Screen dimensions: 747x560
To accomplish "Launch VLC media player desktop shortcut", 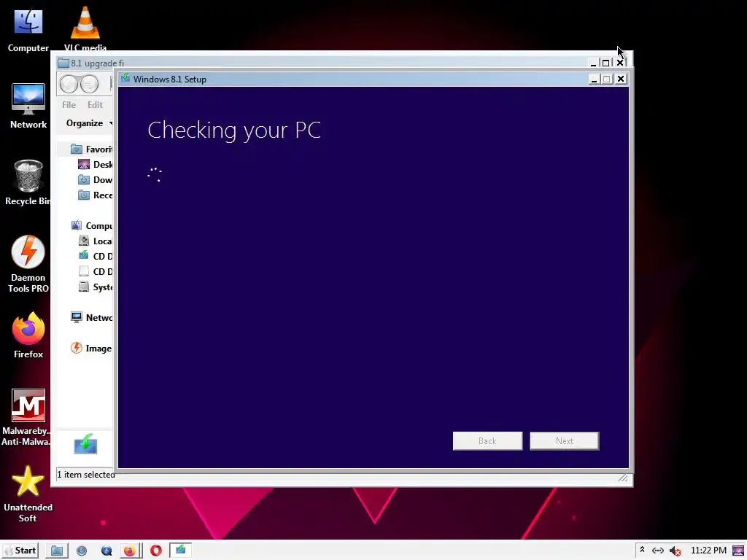I will (x=85, y=28).
